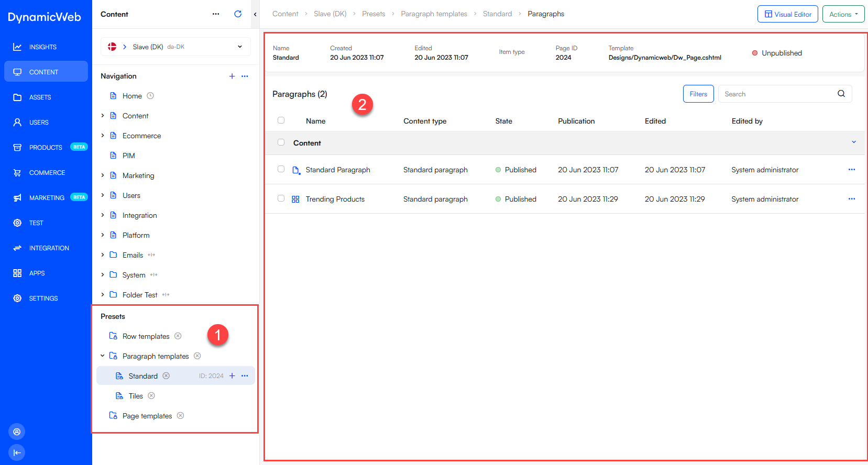The height and width of the screenshot is (465, 868).
Task: Click Paragraph templates breadcrumb
Action: [x=434, y=14]
